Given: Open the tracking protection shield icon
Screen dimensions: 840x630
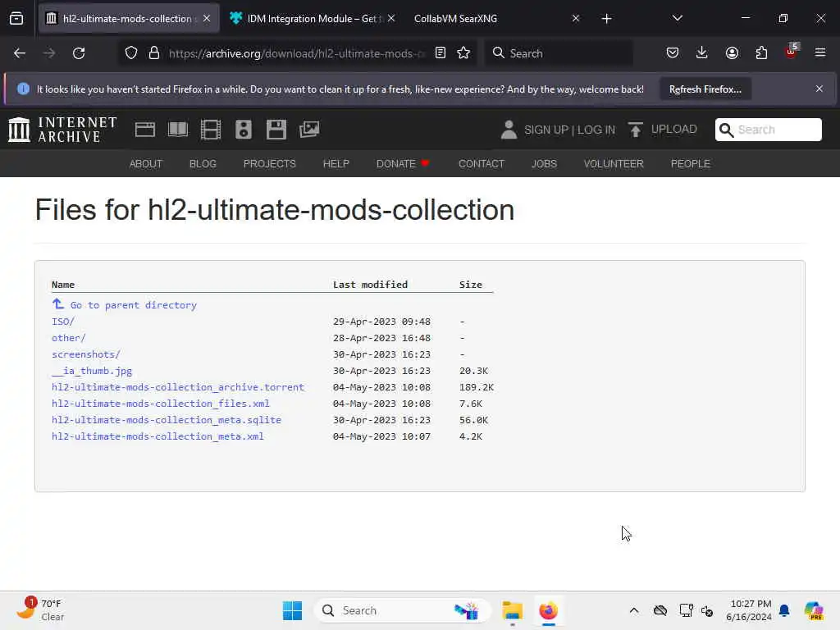Looking at the screenshot, I should click(131, 53).
